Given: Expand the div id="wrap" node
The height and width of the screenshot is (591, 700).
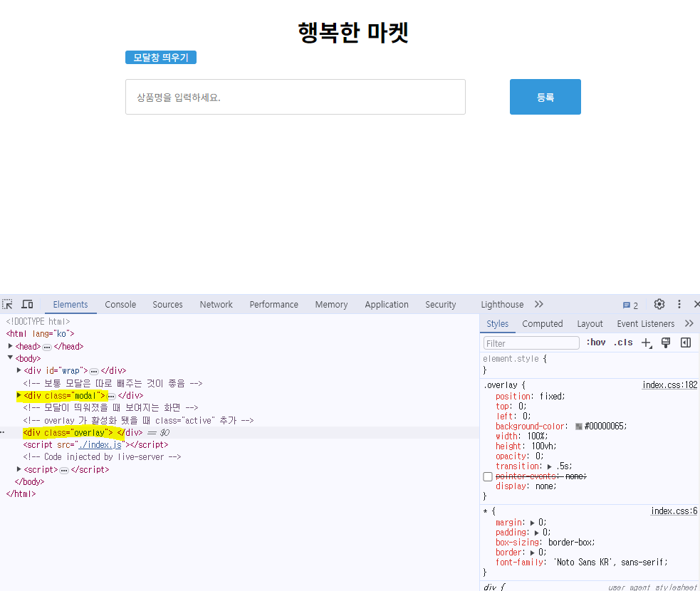Looking at the screenshot, I should tap(19, 370).
